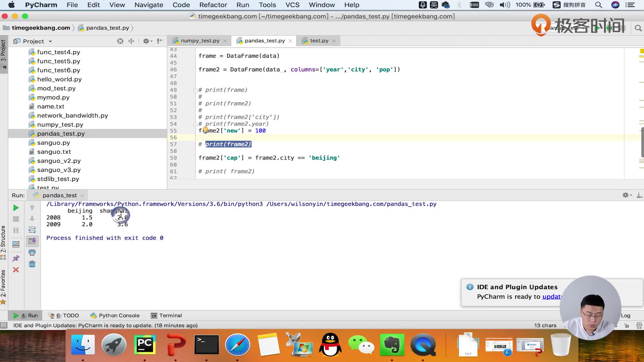Click the intention lightbulb on line 55
Image resolution: width=644 pixels, height=362 pixels.
point(205,130)
